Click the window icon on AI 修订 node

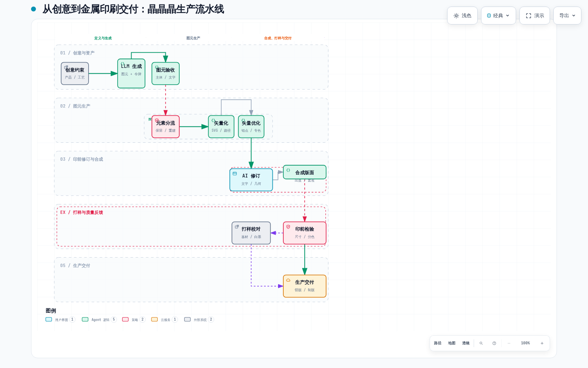(x=235, y=174)
